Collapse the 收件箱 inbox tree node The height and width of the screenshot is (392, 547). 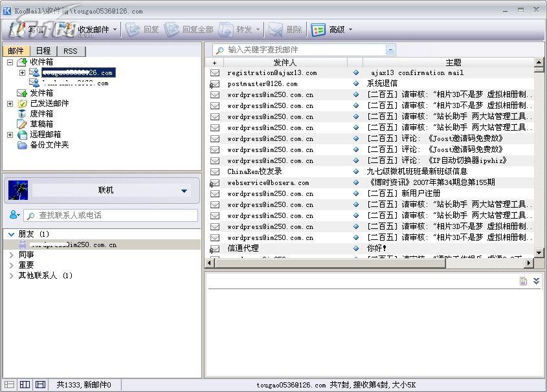[x=10, y=62]
